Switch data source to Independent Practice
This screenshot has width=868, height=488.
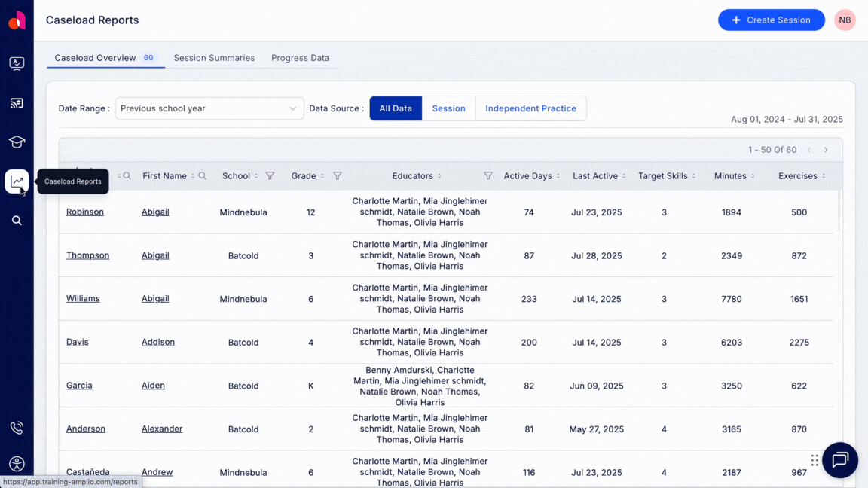530,108
